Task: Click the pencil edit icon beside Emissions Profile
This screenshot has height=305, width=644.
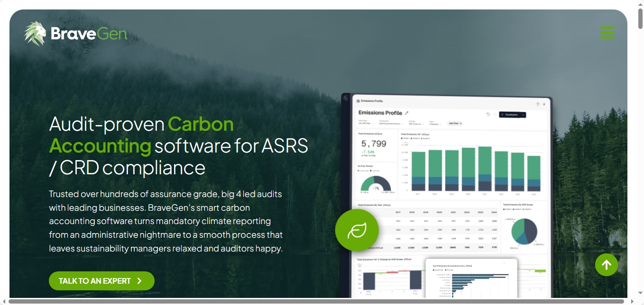Action: click(406, 113)
